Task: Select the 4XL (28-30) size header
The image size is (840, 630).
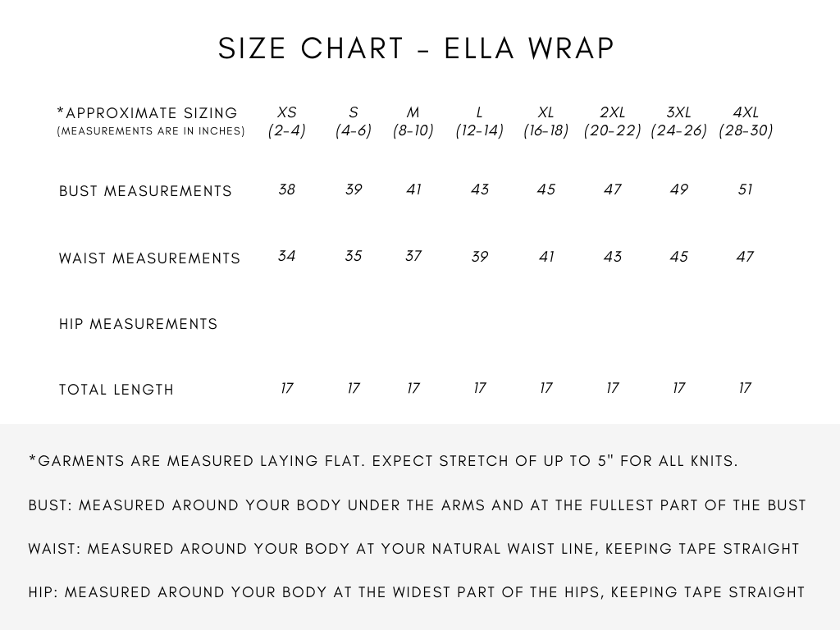Action: (x=746, y=121)
